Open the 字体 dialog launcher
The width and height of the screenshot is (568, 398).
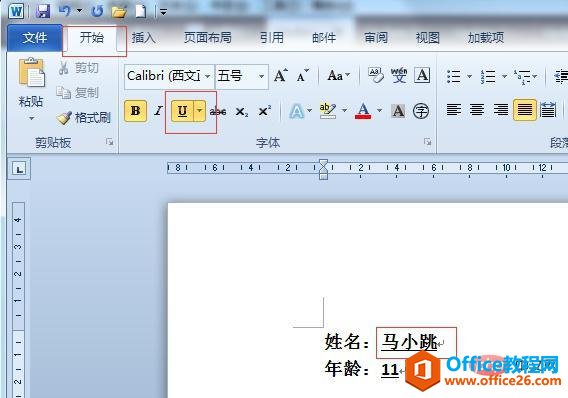tap(428, 142)
